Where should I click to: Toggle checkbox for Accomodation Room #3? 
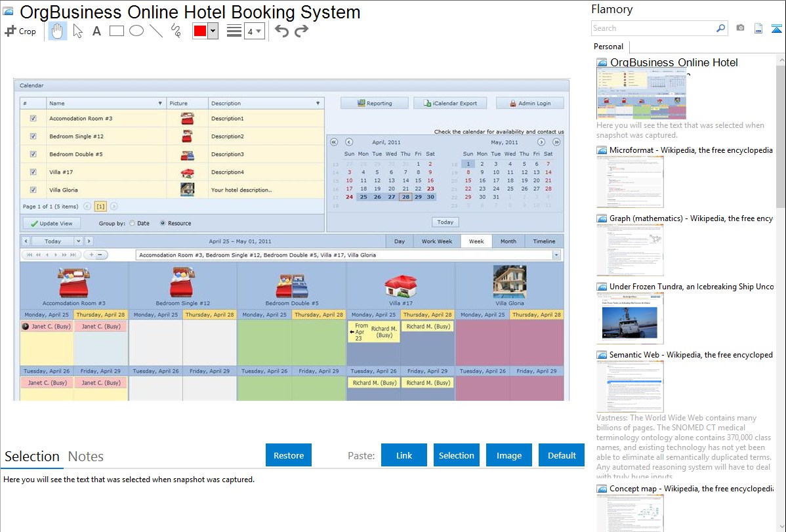pyautogui.click(x=33, y=118)
